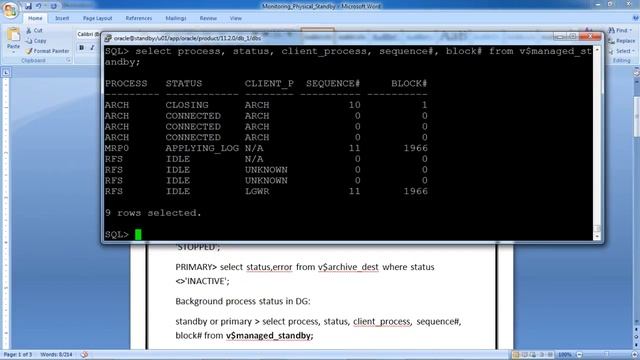Image resolution: width=640 pixels, height=360 pixels.
Task: Click 'client_process,' word in document
Action: [382, 322]
